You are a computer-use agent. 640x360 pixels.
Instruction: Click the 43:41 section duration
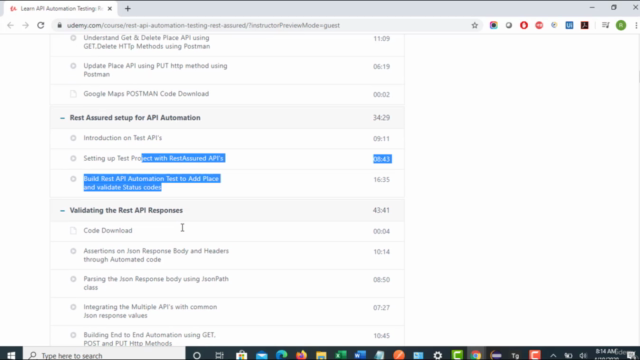click(x=381, y=210)
